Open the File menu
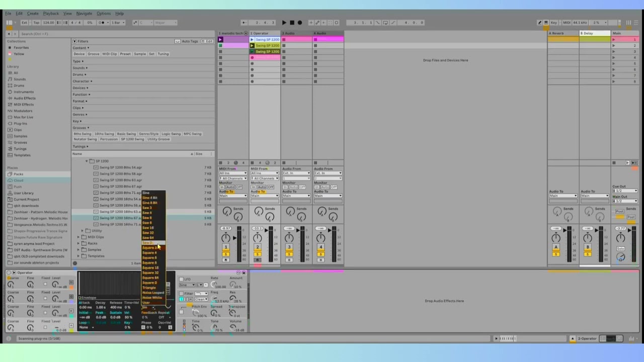Screen dimensions: 644x362 pyautogui.click(x=8, y=14)
